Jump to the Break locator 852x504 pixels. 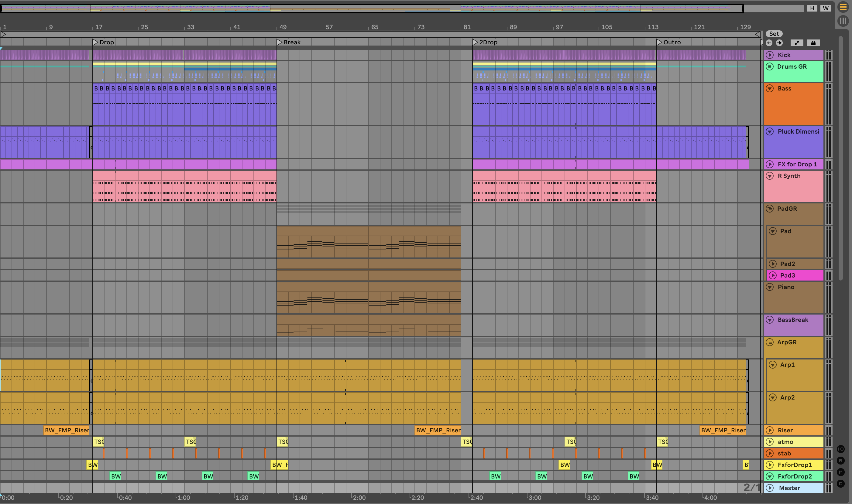click(x=279, y=42)
